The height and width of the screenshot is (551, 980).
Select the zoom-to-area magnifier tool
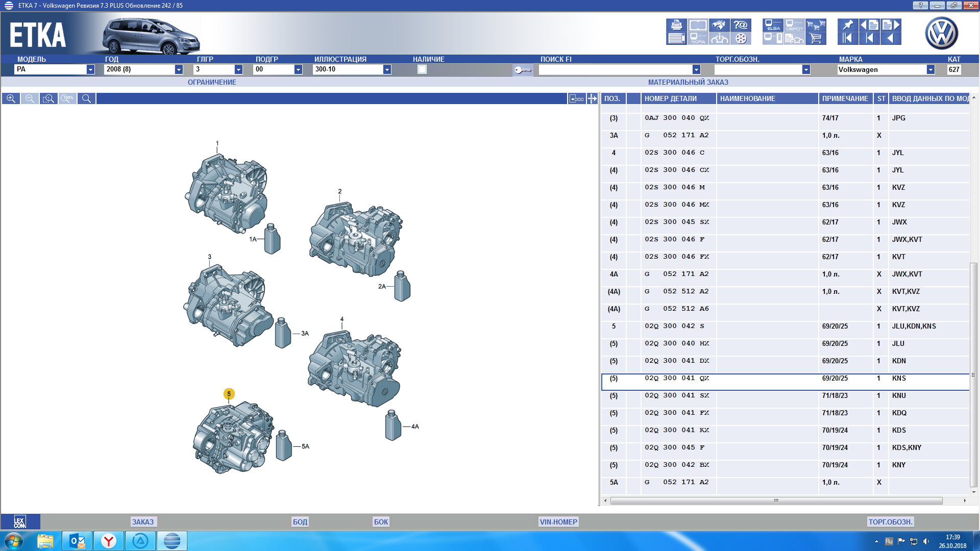pos(48,98)
